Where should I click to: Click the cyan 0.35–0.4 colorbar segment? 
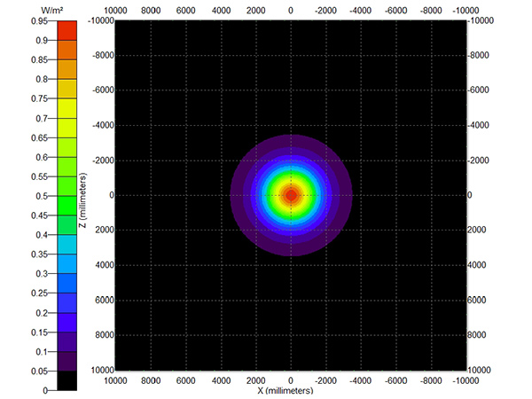click(67, 245)
